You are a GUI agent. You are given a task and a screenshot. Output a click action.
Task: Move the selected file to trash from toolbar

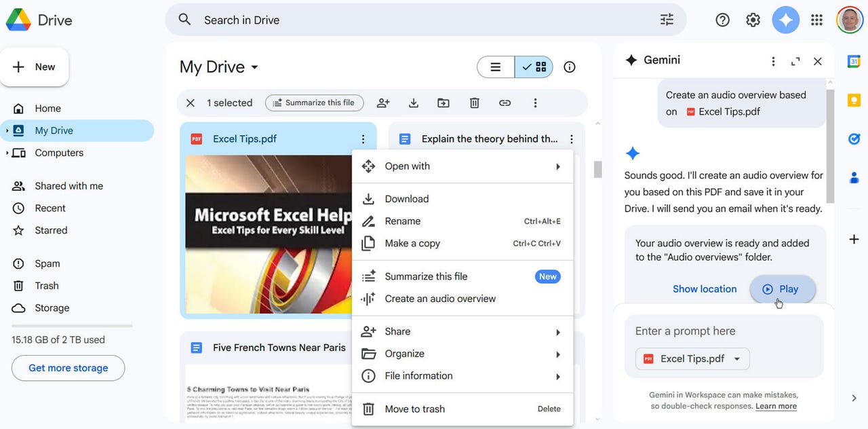[474, 102]
